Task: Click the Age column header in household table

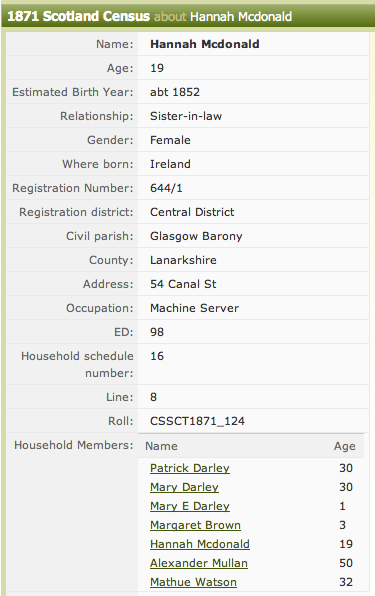Action: [345, 446]
